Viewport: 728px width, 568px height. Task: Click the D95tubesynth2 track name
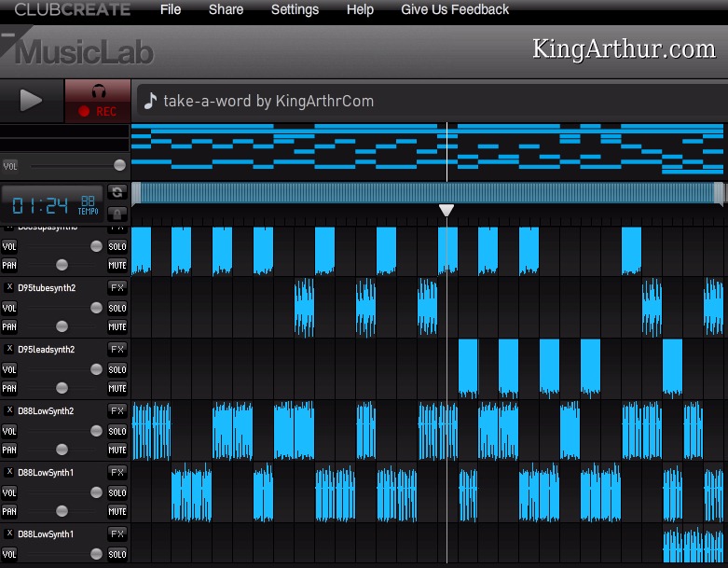coord(47,288)
